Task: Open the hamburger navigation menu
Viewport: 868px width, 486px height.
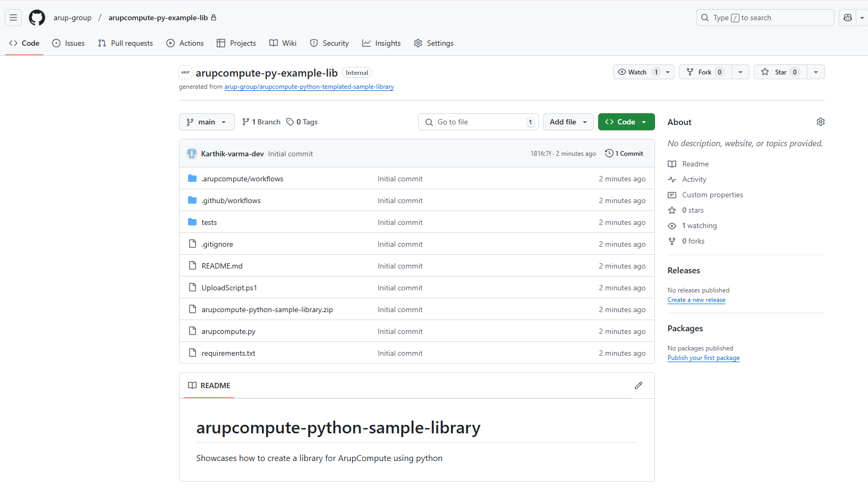Action: pos(13,18)
